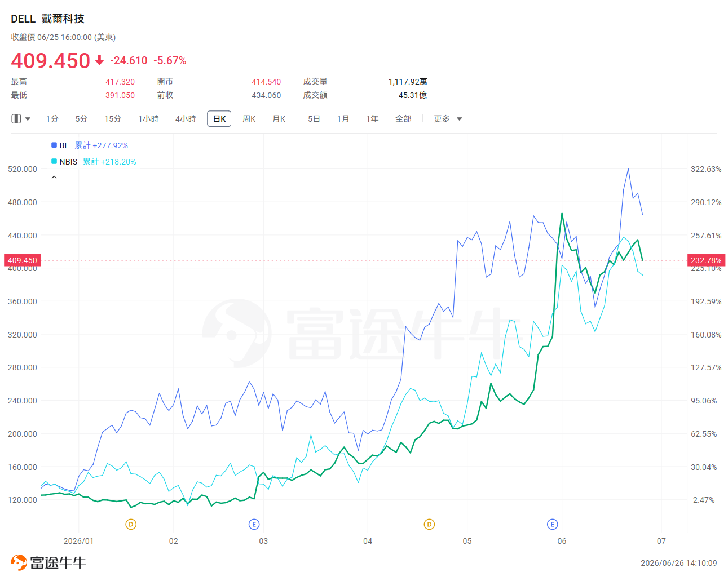
Task: Click the 2026/06/26 14:10:09 timestamp
Action: pos(679,563)
